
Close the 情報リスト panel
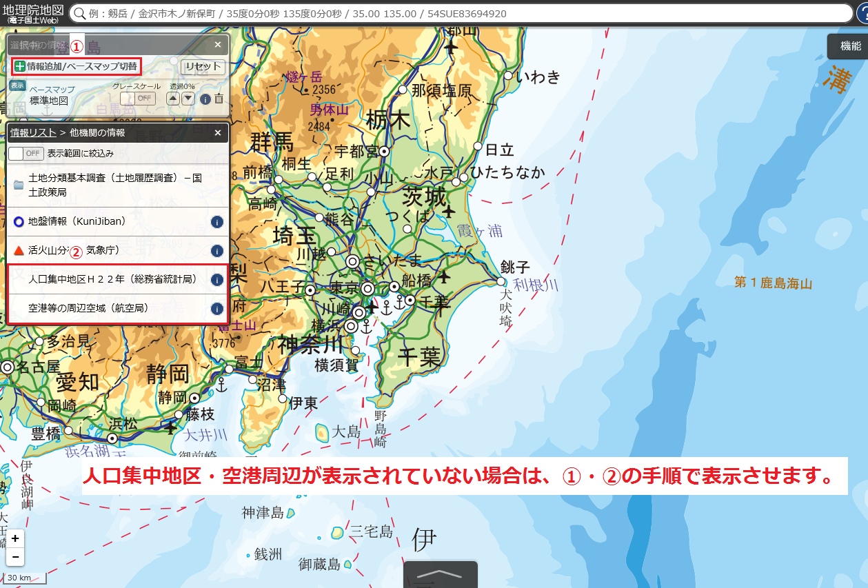point(218,132)
